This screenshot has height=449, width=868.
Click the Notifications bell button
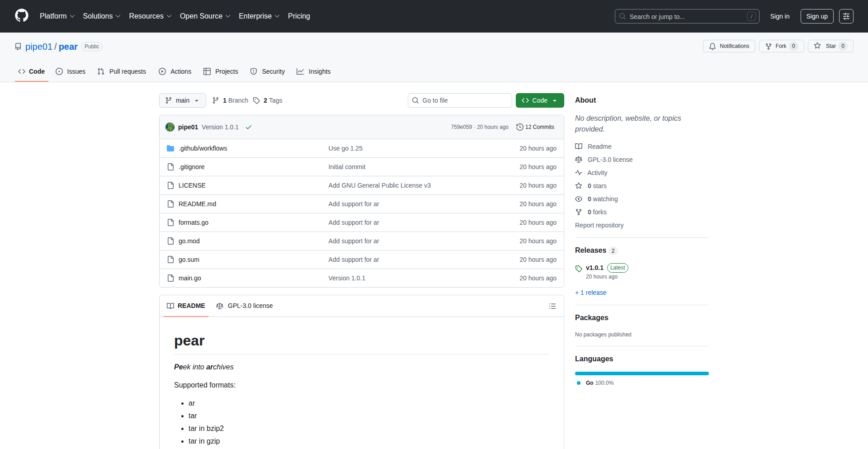click(729, 46)
